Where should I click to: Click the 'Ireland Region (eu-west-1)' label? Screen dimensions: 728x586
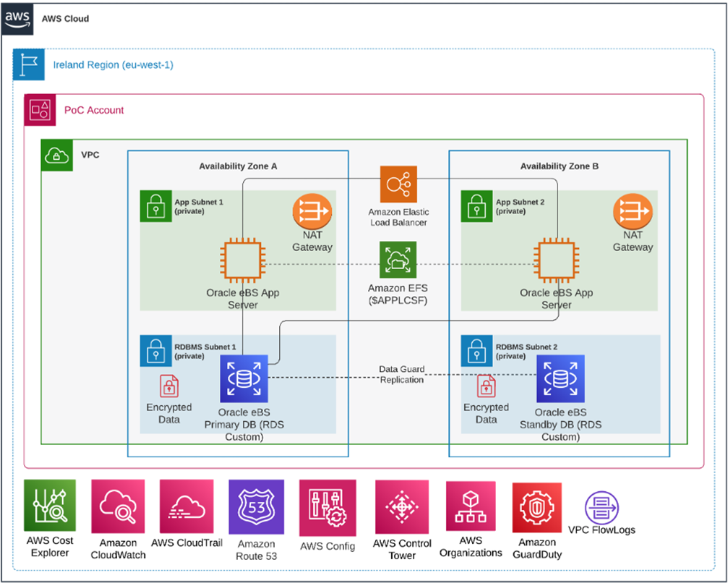[114, 65]
